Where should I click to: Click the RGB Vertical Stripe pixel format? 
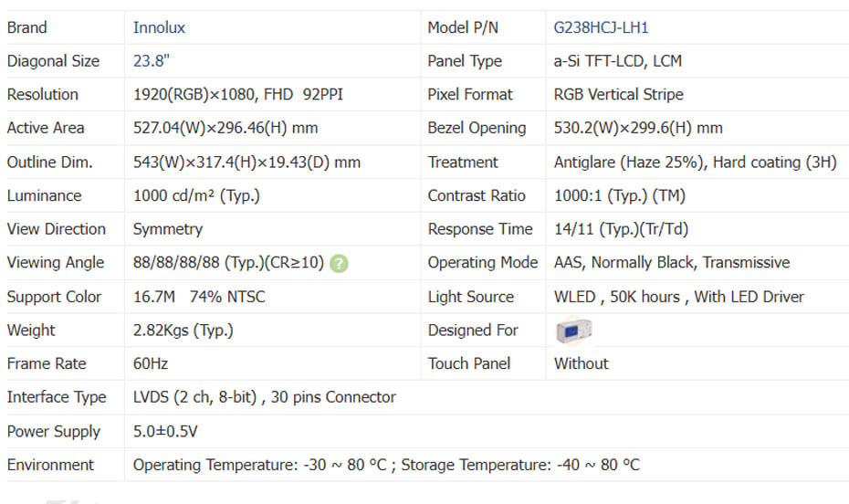(618, 95)
